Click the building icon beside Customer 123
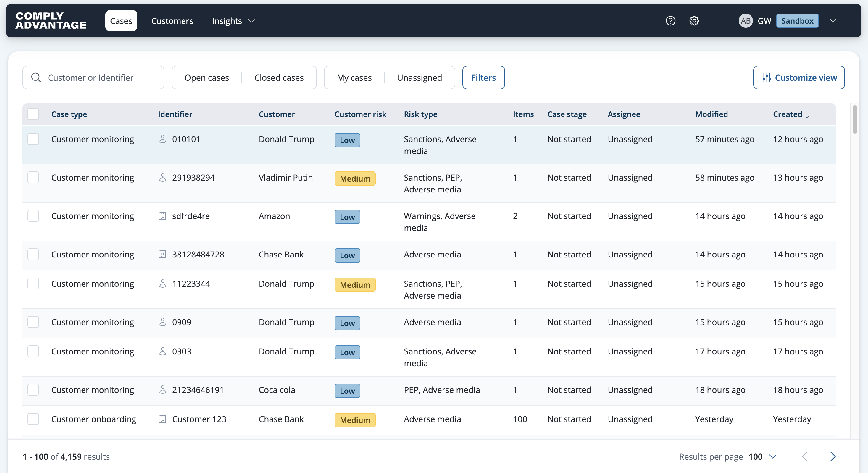The height and width of the screenshot is (473, 868). click(x=162, y=419)
